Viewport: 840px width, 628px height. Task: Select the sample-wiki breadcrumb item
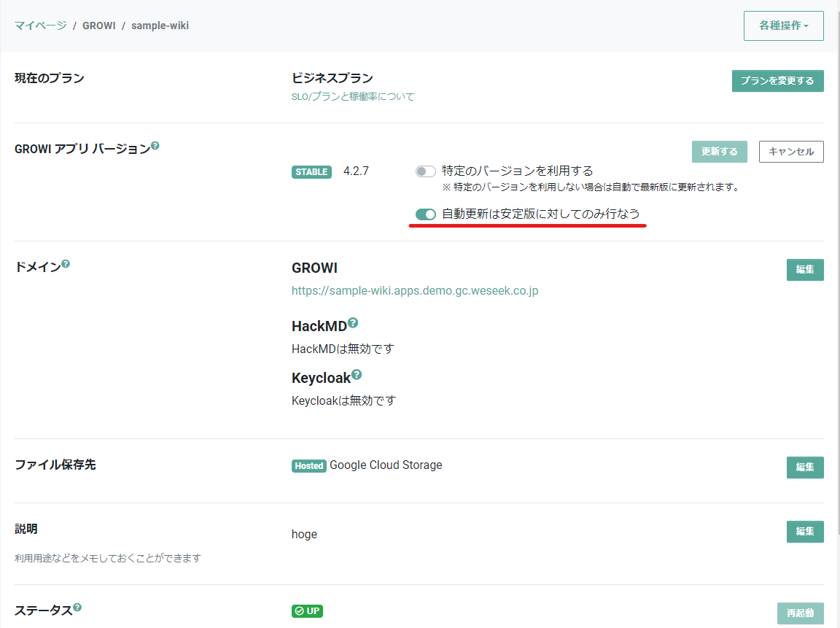point(160,26)
